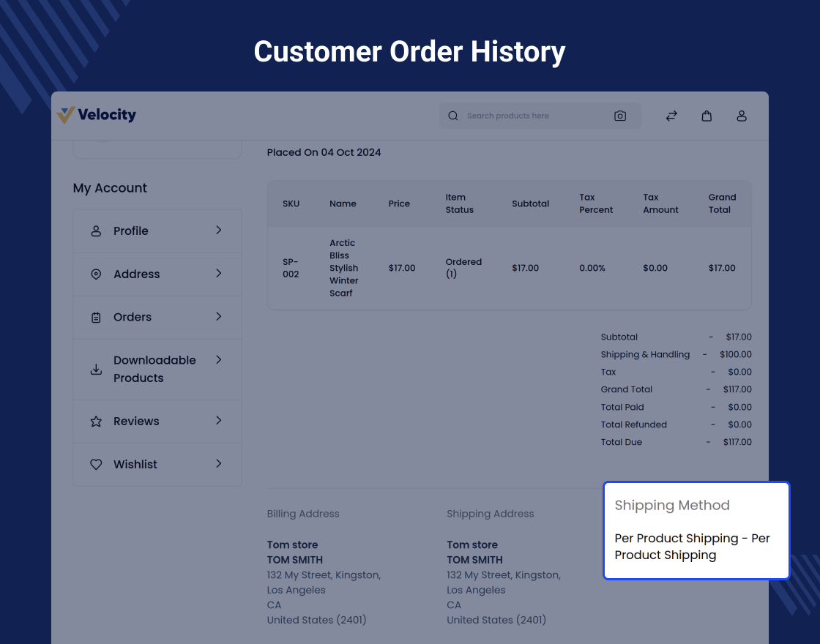Expand the Downloadable Products chevron arrow
The height and width of the screenshot is (644, 820).
pyautogui.click(x=219, y=359)
